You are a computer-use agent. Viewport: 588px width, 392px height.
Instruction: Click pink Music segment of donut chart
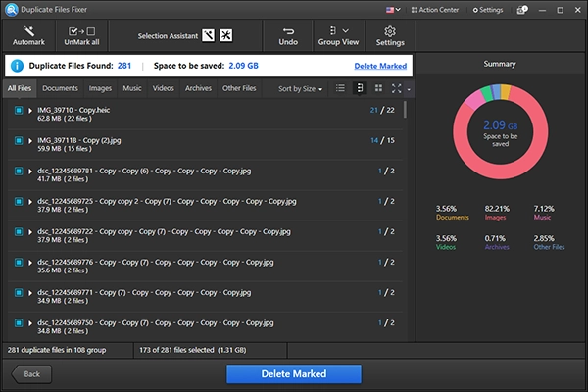(x=473, y=99)
